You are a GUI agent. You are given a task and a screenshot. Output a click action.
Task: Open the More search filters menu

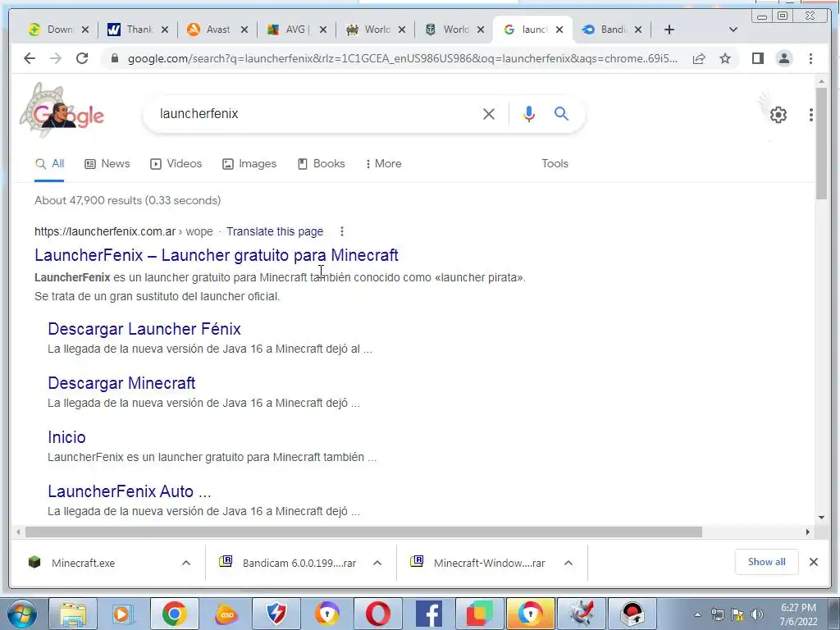[x=384, y=164]
